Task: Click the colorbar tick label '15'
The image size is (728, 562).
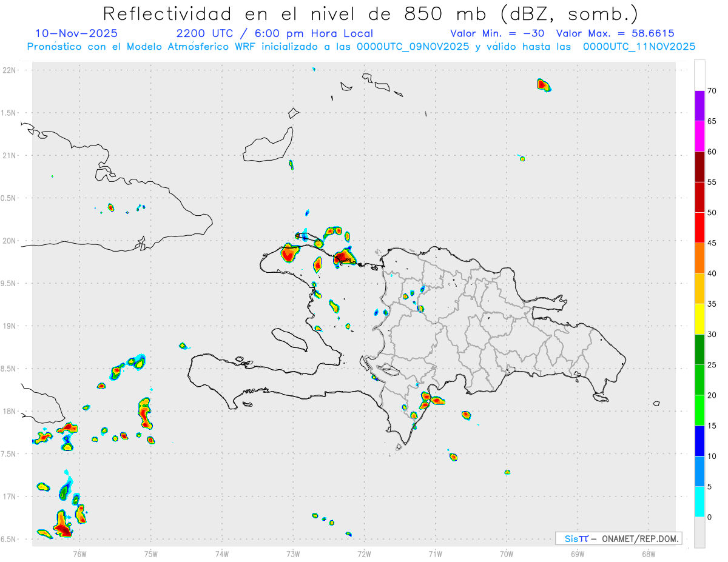Action: coord(712,426)
